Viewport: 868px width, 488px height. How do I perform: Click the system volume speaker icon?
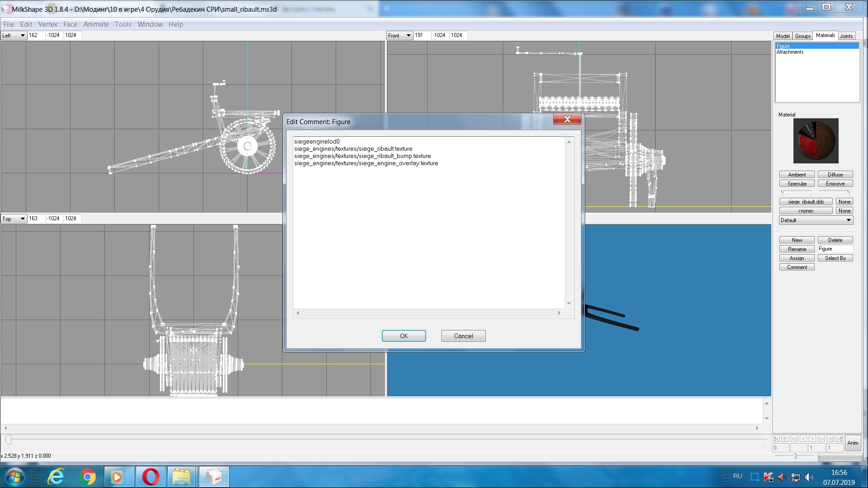pos(809,477)
